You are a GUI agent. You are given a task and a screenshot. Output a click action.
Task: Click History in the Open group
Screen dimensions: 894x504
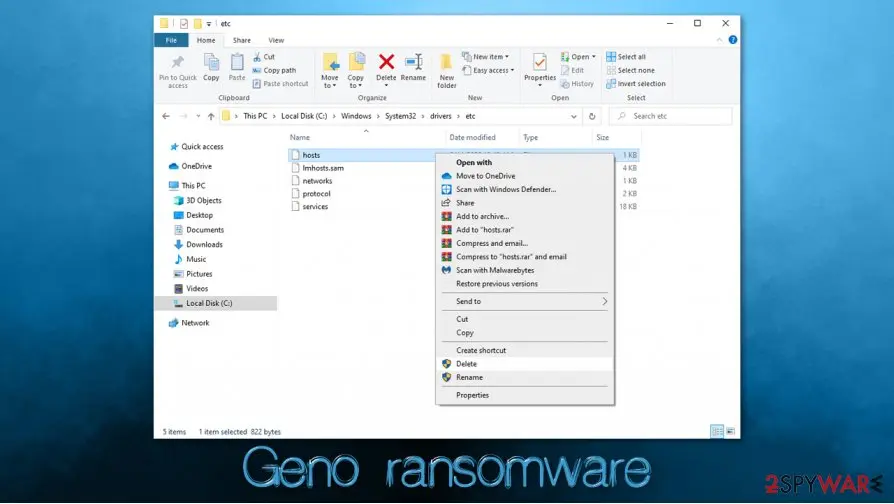(577, 84)
